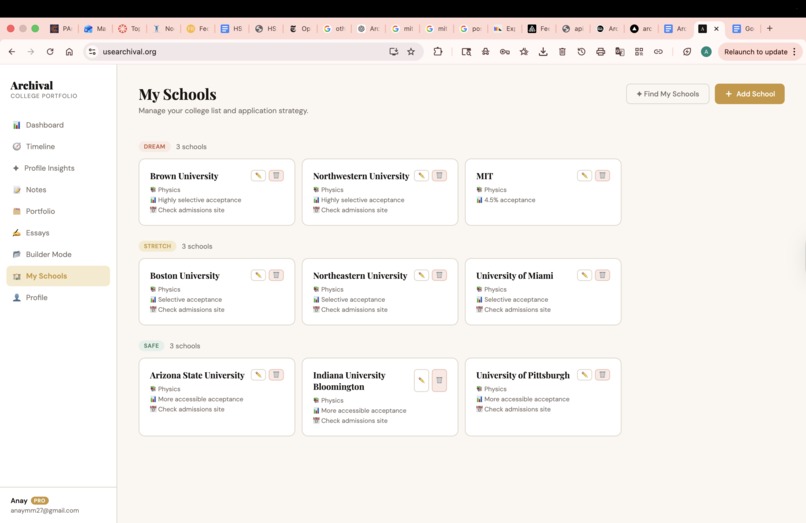Click the printer icon in the toolbar
The height and width of the screenshot is (523, 806).
tap(600, 52)
